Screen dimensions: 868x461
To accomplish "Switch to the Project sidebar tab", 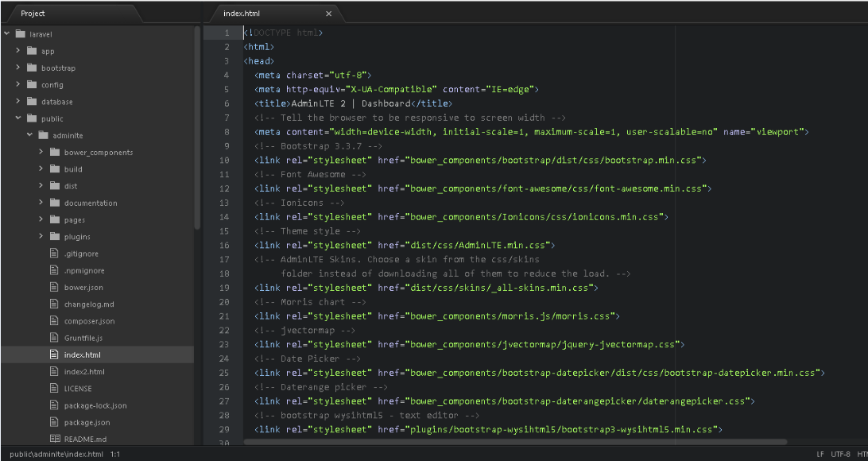I will [x=33, y=13].
